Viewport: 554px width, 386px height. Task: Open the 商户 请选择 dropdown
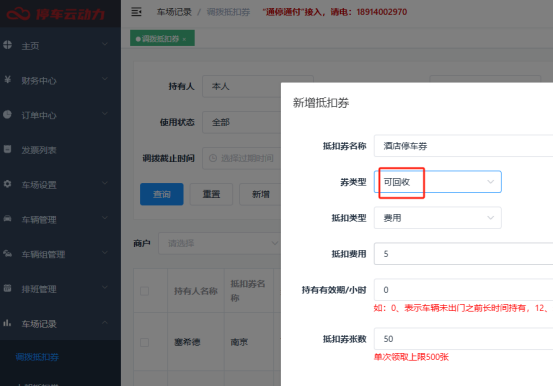coord(219,243)
